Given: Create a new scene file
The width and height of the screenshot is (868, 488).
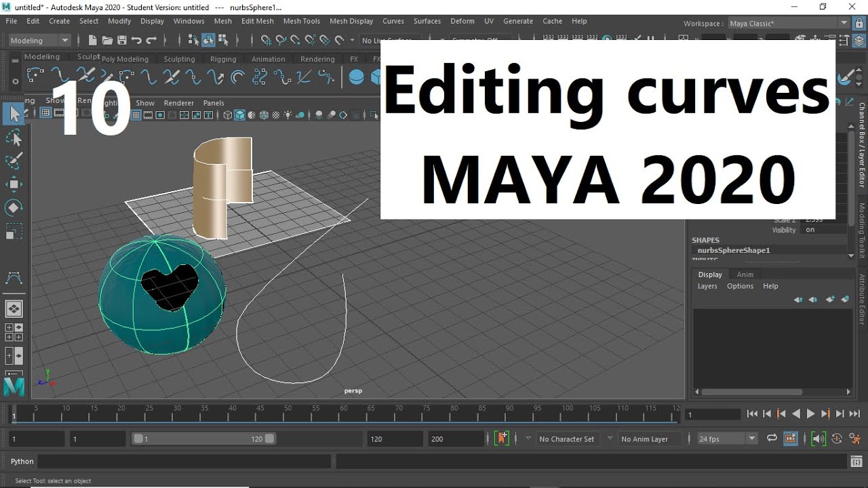Looking at the screenshot, I should click(x=93, y=41).
